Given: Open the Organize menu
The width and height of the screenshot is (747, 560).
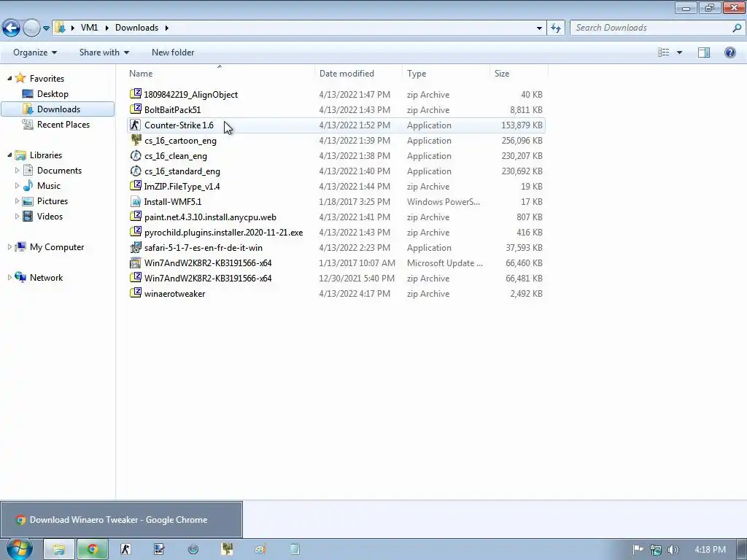Looking at the screenshot, I should tap(35, 52).
